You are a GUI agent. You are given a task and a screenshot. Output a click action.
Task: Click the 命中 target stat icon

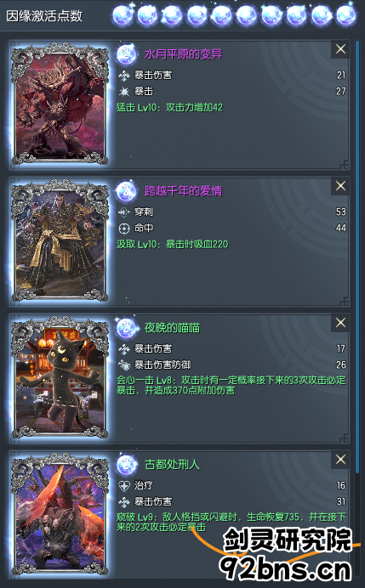tap(124, 229)
